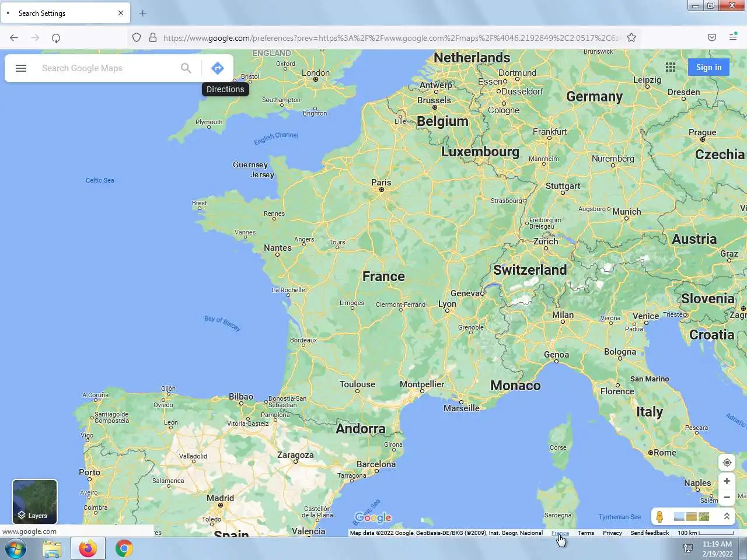Click the Venice label on the map
This screenshot has height=560, width=747.
point(645,316)
